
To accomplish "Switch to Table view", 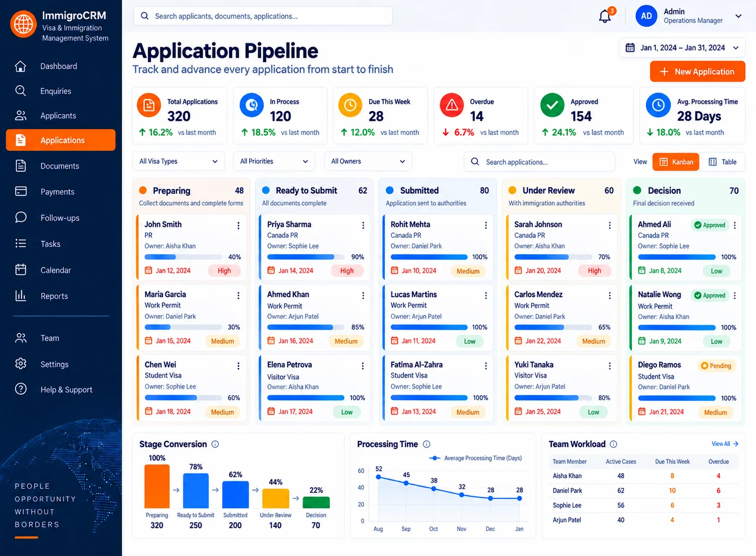I will click(x=722, y=162).
